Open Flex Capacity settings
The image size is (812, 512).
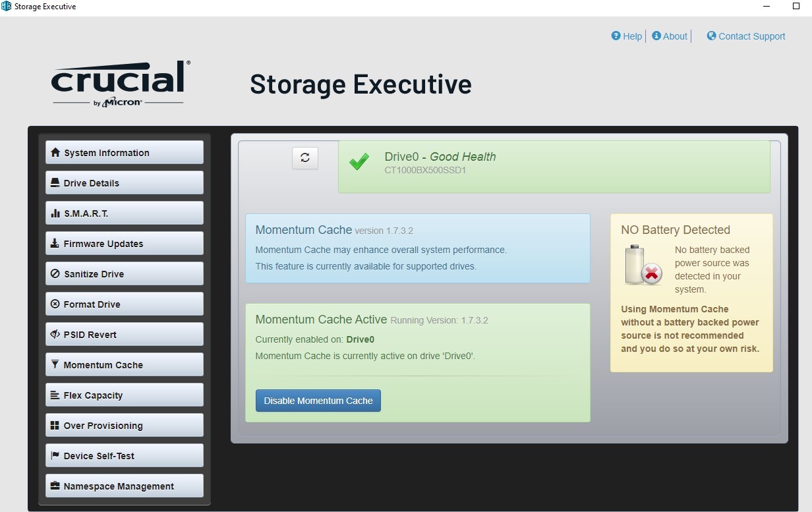click(125, 395)
